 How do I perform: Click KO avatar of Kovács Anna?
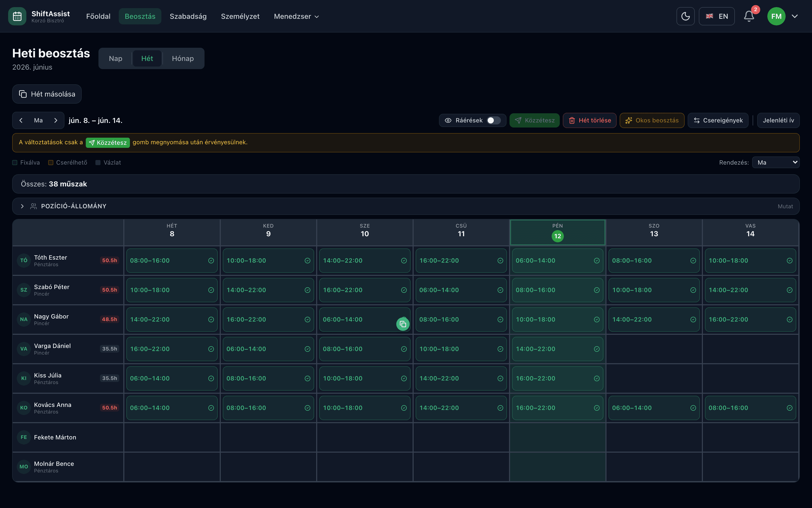(24, 407)
